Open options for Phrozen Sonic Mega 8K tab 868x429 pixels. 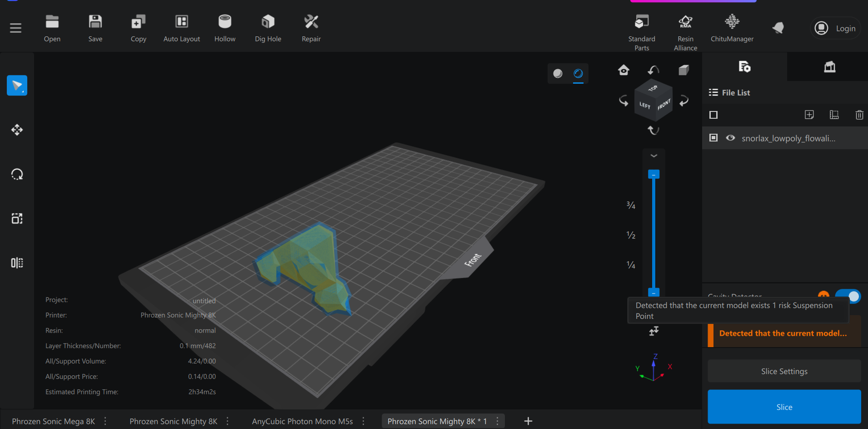click(105, 421)
